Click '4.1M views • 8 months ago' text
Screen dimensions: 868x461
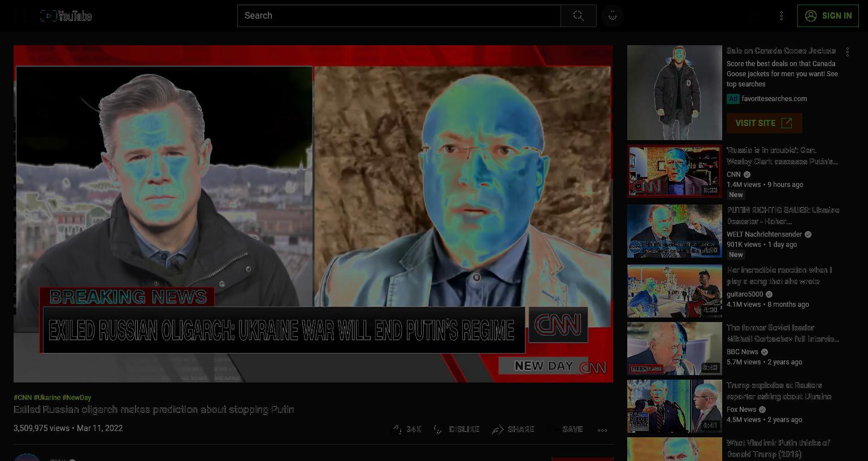click(768, 305)
